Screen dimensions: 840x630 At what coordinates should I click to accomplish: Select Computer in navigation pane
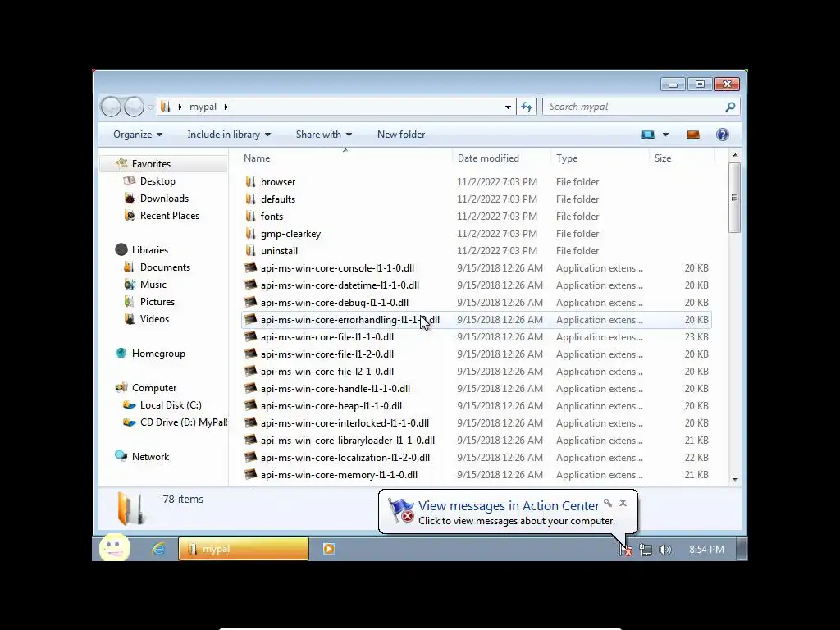coord(153,388)
